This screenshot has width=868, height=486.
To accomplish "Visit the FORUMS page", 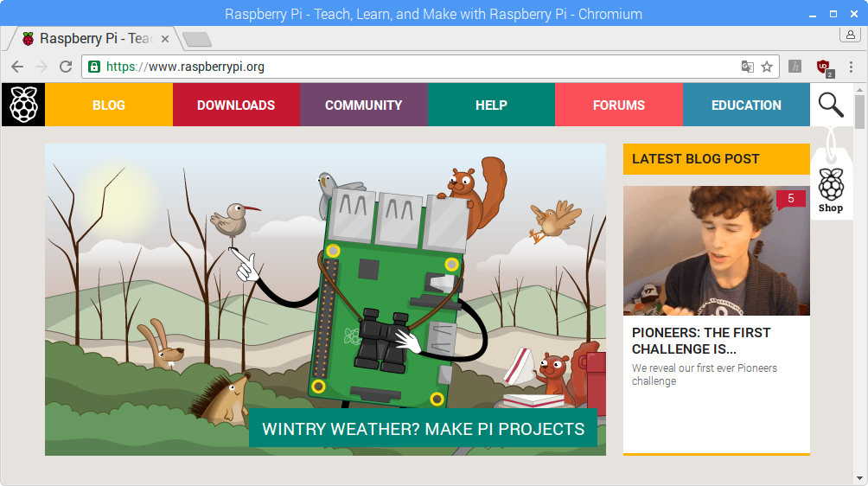I will 619,105.
